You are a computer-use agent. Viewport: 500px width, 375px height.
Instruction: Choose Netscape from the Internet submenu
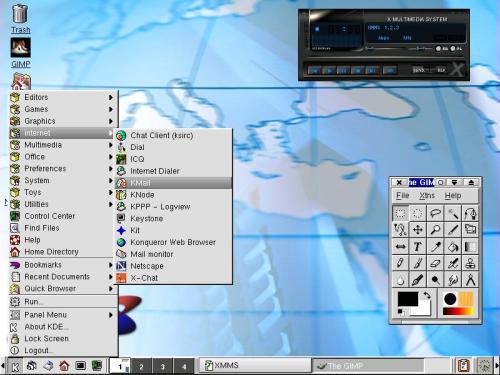173,266
